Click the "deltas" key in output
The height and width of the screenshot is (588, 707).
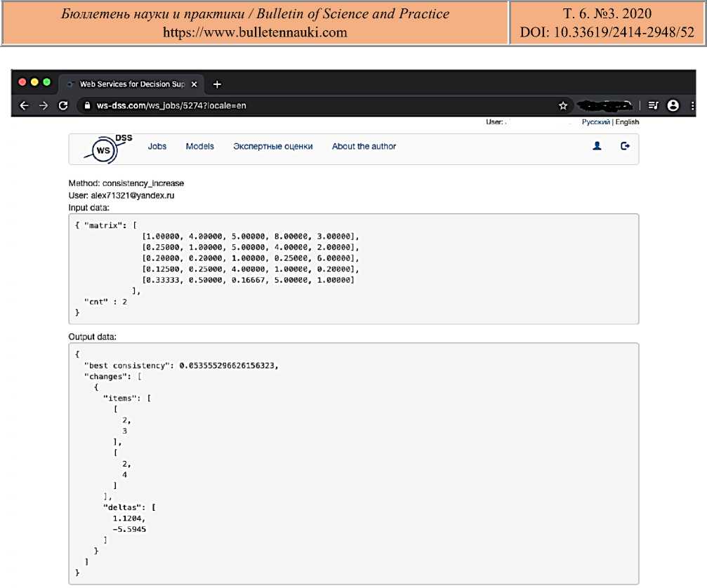coord(124,507)
